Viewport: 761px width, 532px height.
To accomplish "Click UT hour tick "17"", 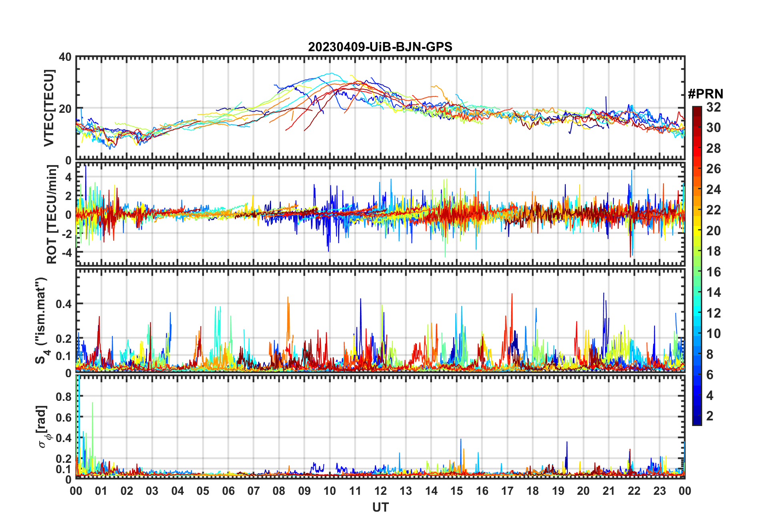I will click(x=507, y=491).
